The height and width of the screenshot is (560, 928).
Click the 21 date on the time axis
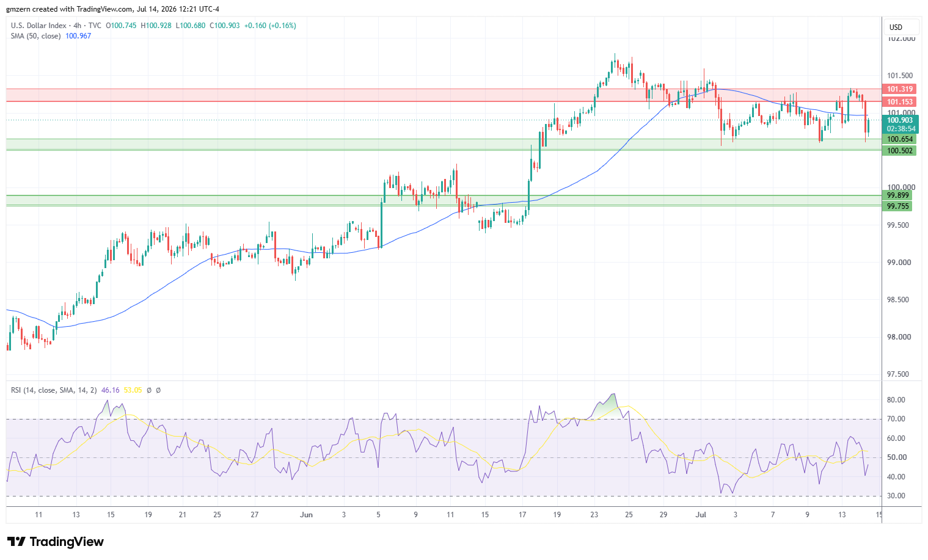click(x=183, y=515)
